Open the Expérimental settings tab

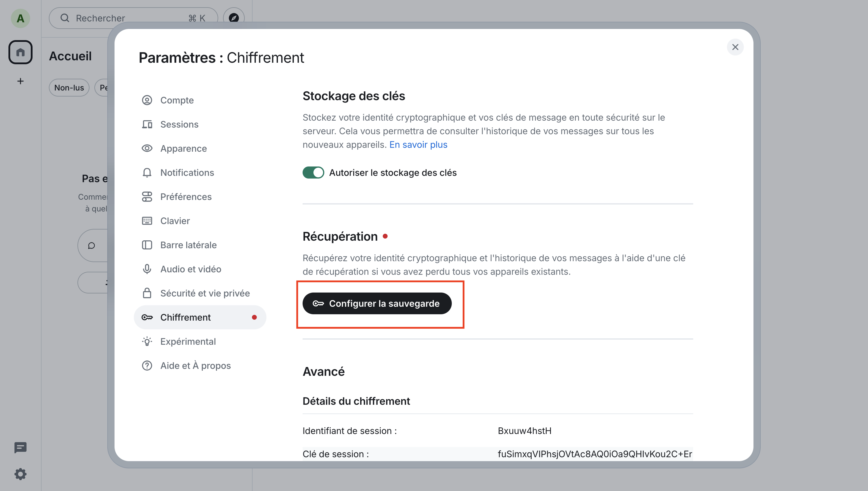coord(188,341)
